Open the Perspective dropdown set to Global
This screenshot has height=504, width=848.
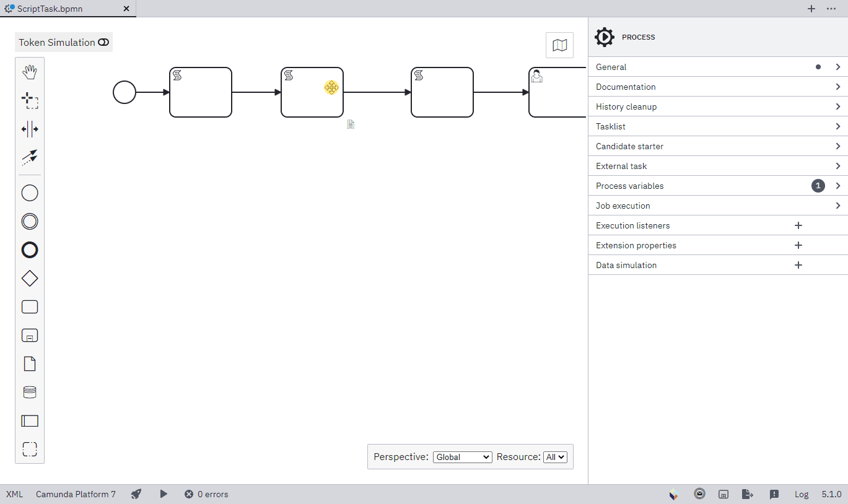pyautogui.click(x=462, y=457)
